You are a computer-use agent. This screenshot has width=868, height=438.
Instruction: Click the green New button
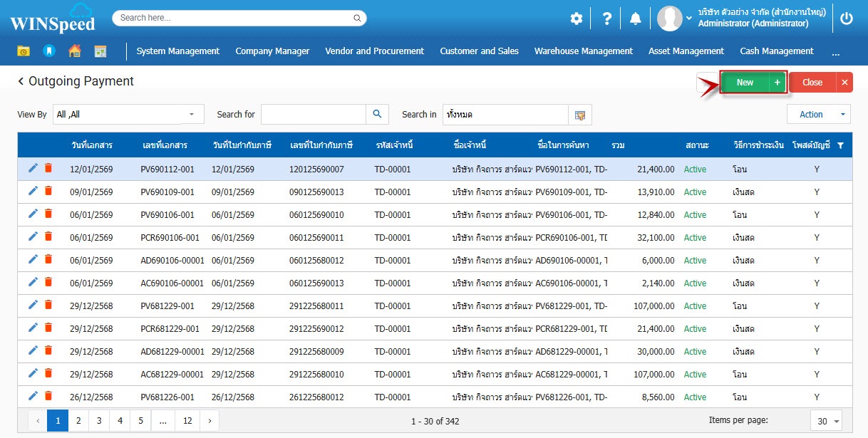click(745, 83)
